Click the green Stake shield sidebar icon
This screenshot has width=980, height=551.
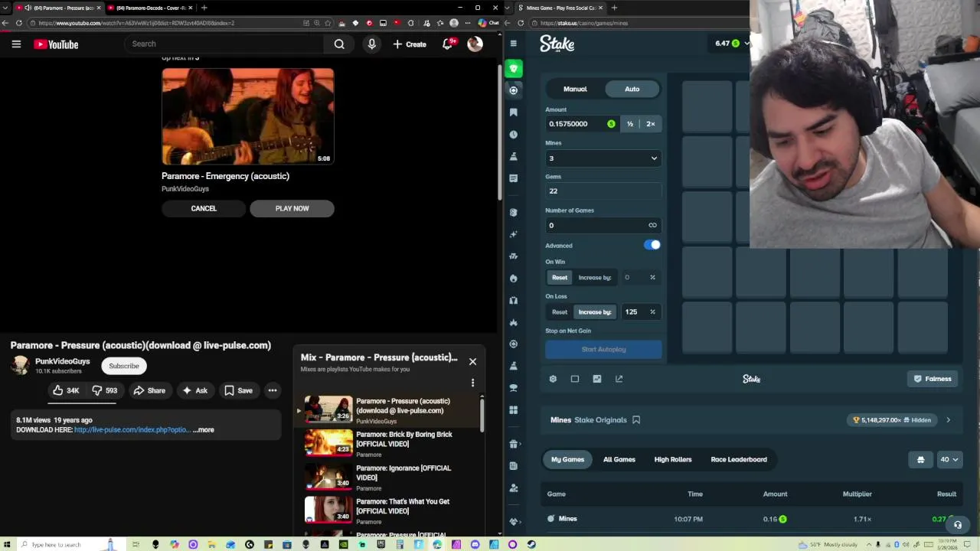514,69
